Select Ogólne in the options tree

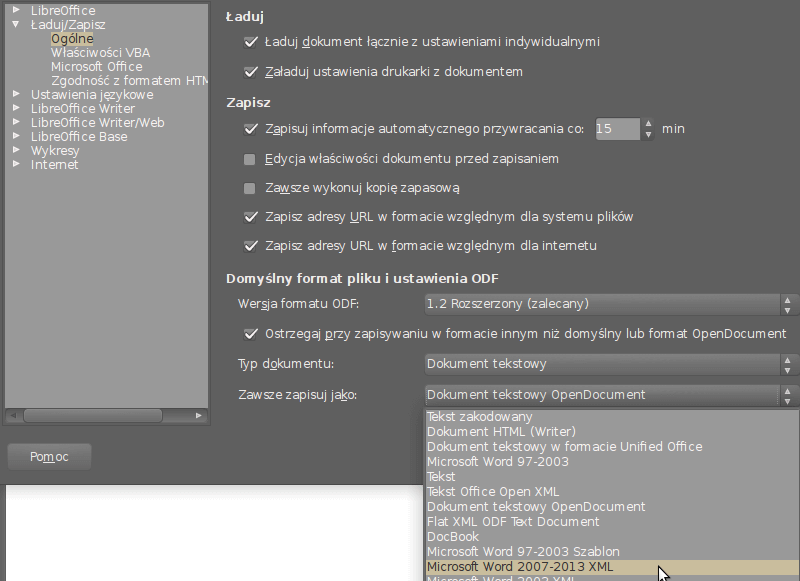pos(72,39)
